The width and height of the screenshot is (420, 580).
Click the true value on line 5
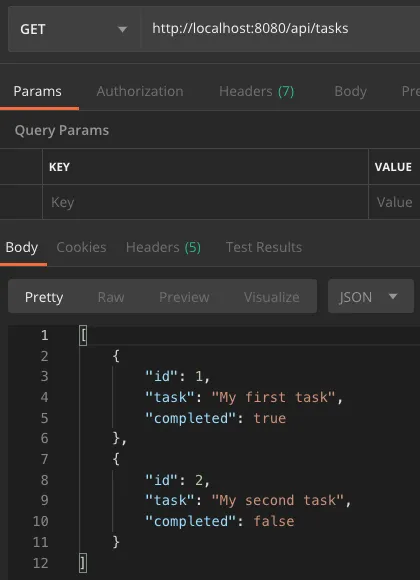pos(270,418)
